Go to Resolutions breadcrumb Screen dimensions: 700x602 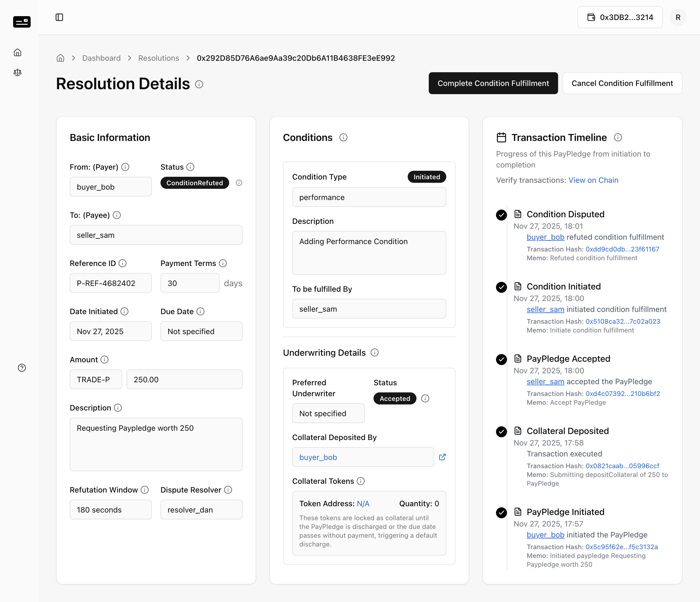pos(159,58)
